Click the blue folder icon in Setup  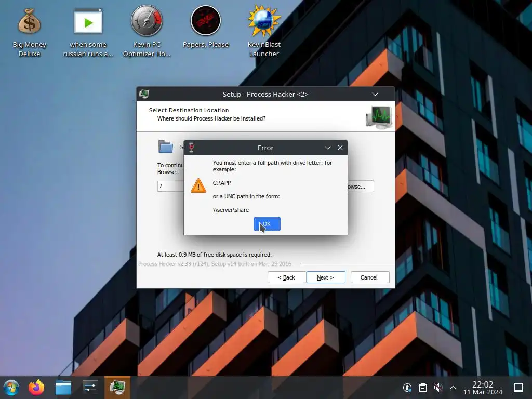(x=166, y=147)
